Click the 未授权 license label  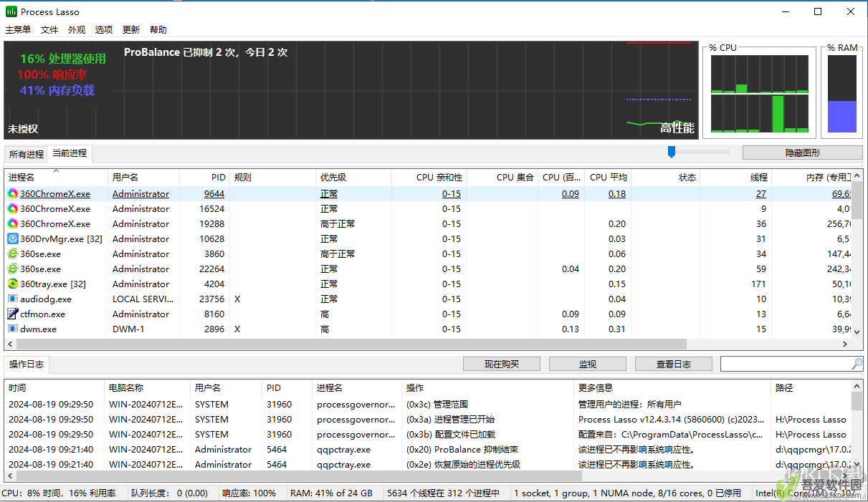(x=23, y=129)
